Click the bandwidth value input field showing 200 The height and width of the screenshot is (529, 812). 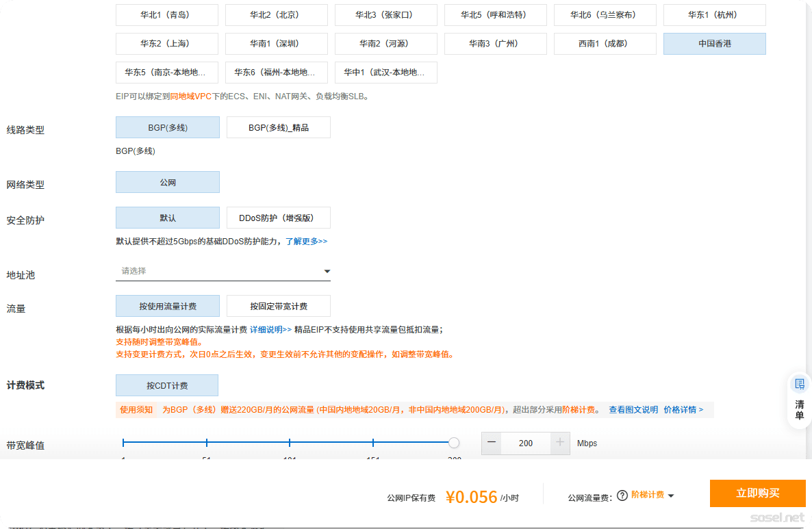(x=526, y=443)
